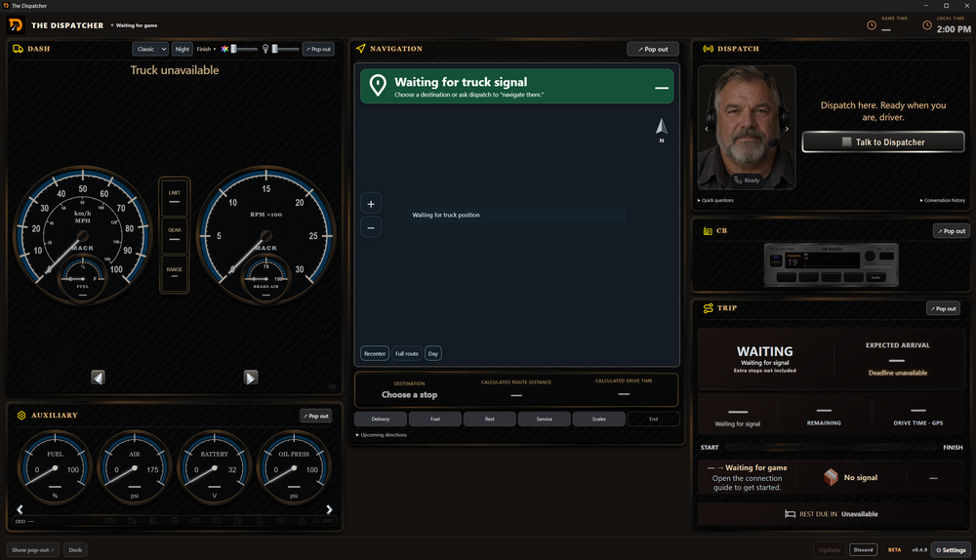Click the Trip route icon
Screen dimensions: 976x560
click(709, 308)
